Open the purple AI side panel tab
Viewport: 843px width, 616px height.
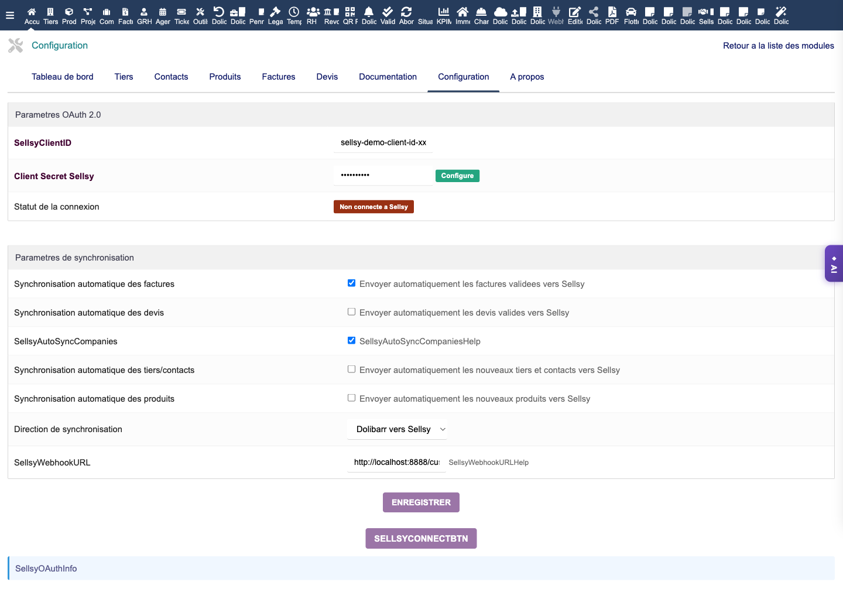pyautogui.click(x=834, y=263)
